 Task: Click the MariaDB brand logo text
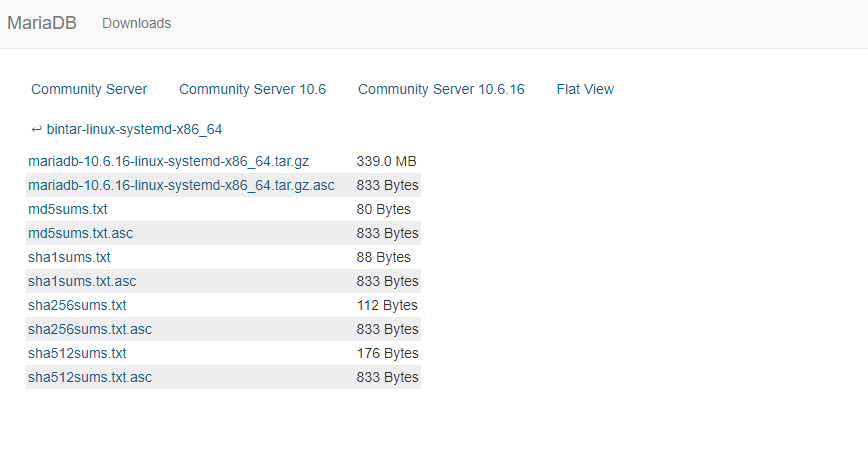42,23
